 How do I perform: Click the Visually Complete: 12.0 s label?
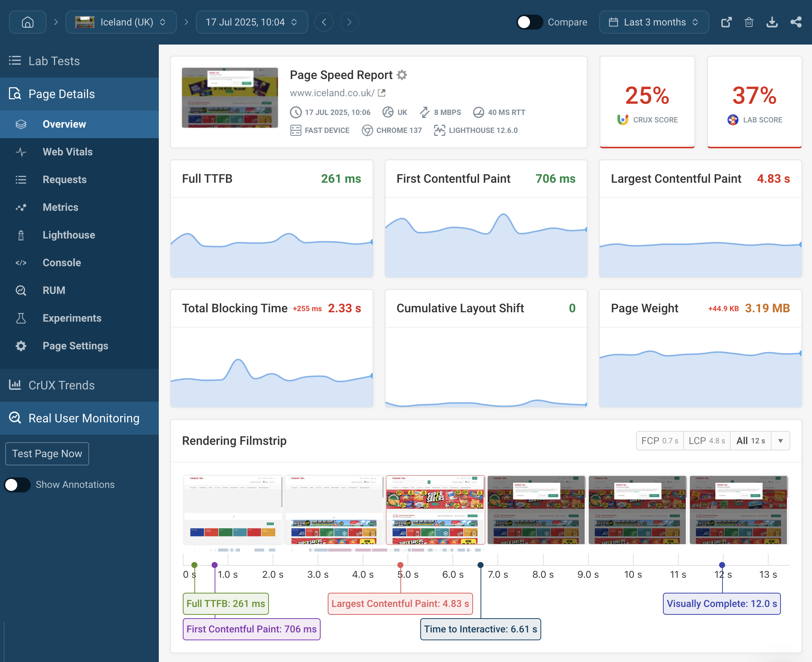(722, 604)
